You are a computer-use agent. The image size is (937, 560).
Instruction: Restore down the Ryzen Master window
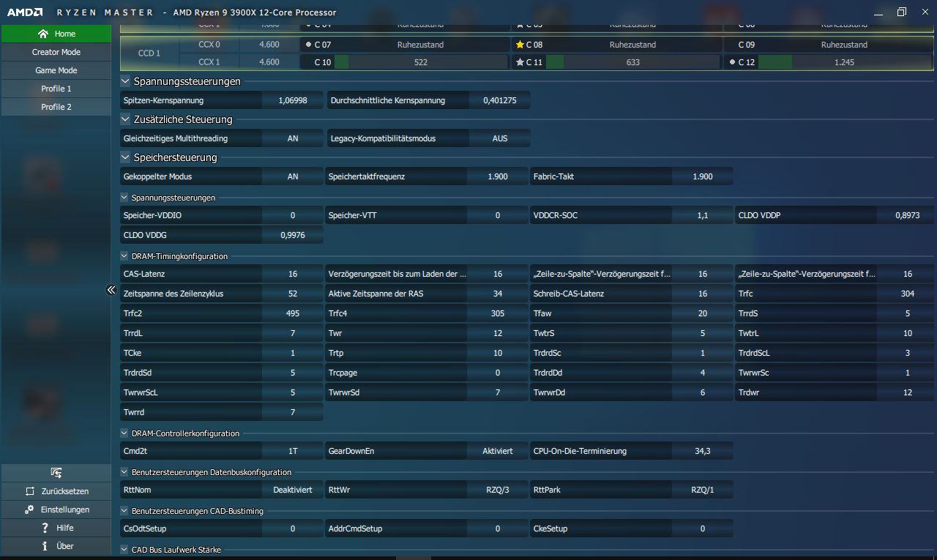click(x=902, y=12)
